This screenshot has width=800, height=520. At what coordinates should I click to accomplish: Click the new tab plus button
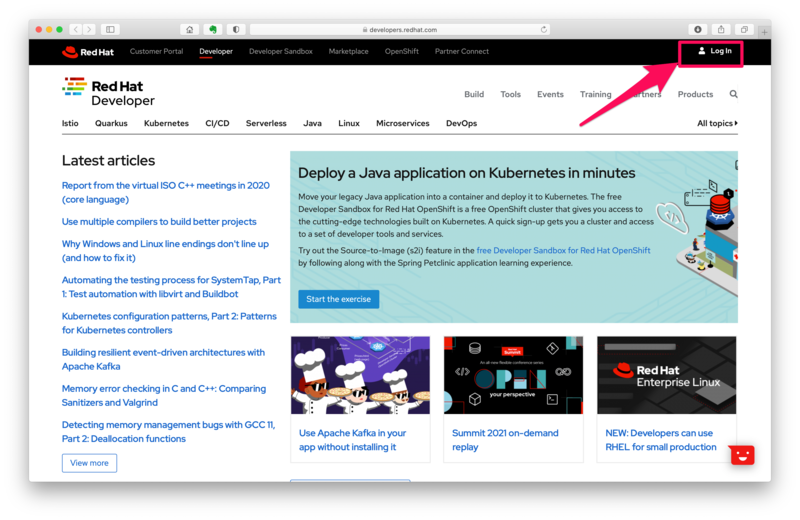click(764, 32)
